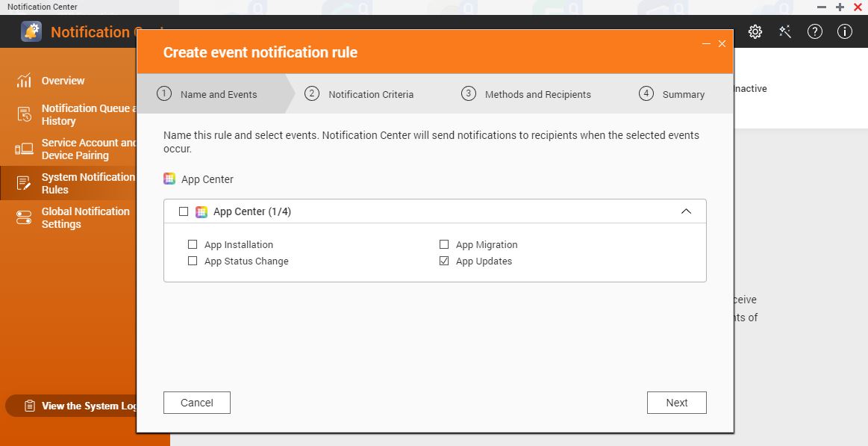
Task: Click the information icon in header
Action: pyautogui.click(x=845, y=32)
